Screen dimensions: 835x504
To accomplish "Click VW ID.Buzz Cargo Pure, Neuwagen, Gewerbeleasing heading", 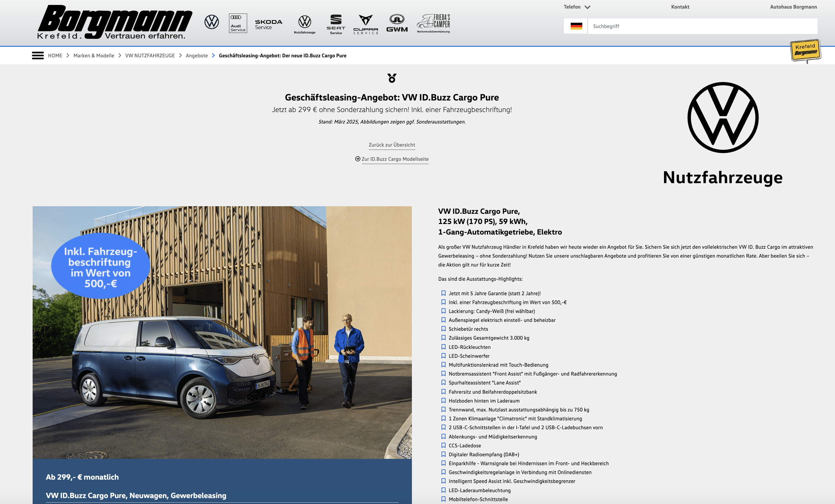I will pos(136,495).
